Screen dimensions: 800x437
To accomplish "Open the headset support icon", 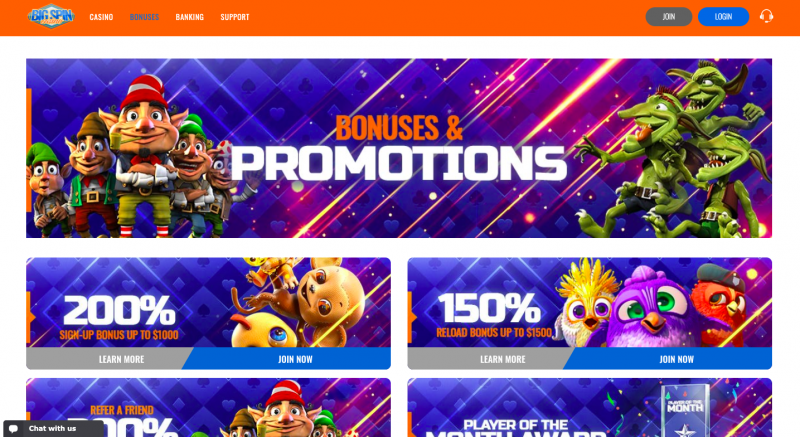I will pyautogui.click(x=766, y=16).
